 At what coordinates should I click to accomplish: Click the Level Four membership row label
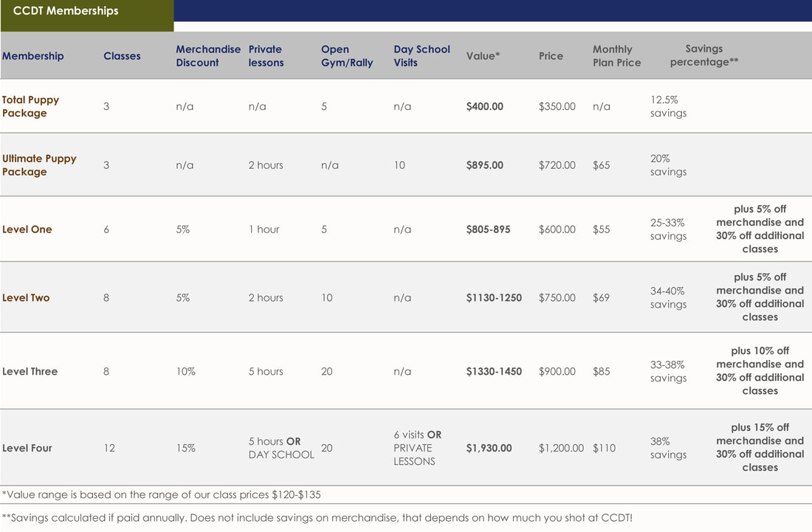pyautogui.click(x=27, y=448)
